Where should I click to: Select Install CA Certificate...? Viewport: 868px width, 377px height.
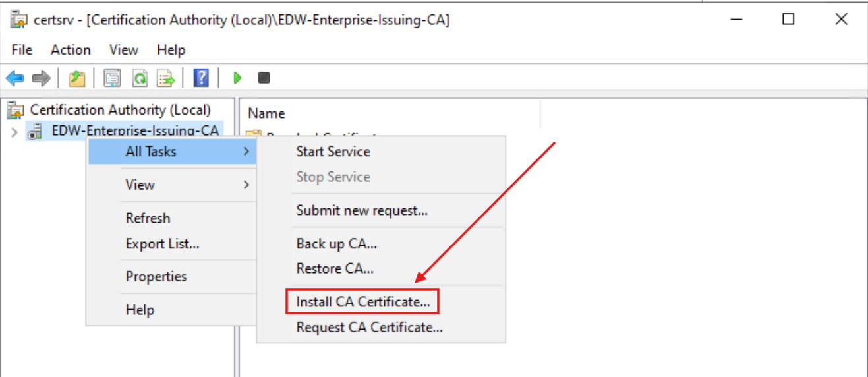[362, 302]
